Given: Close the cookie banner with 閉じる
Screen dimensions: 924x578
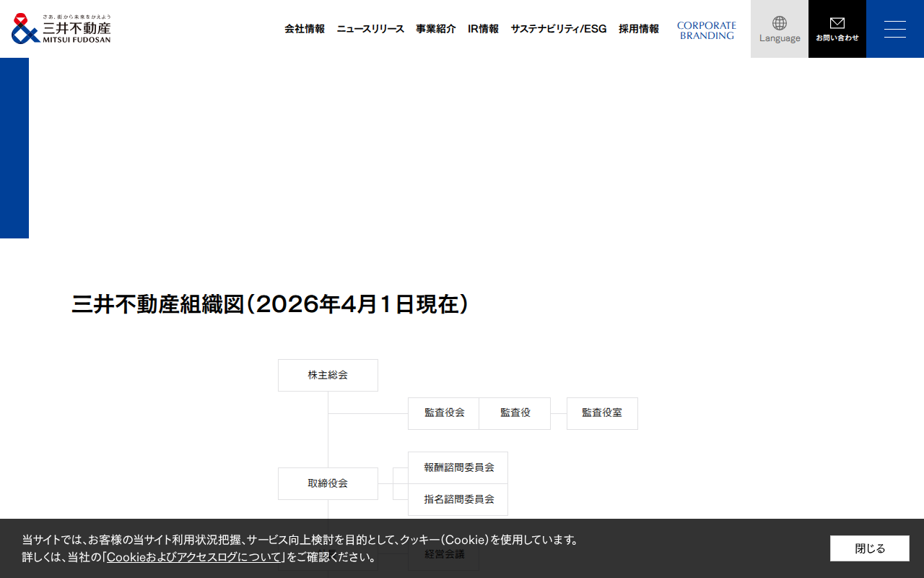Looking at the screenshot, I should click(870, 548).
